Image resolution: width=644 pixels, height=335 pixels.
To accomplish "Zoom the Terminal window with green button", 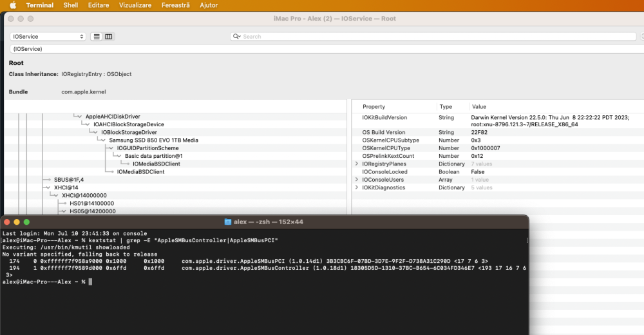I will [26, 222].
